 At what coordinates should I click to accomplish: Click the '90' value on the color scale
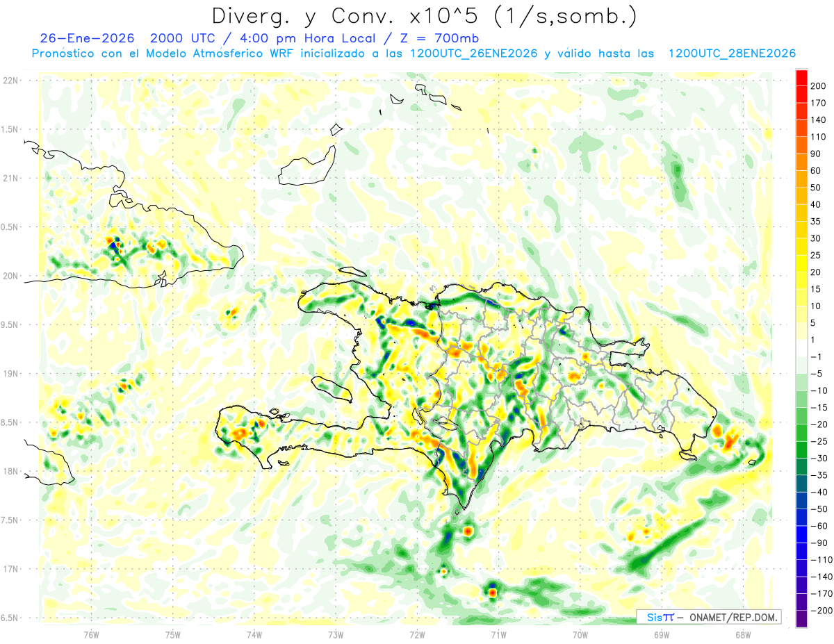[x=816, y=154]
